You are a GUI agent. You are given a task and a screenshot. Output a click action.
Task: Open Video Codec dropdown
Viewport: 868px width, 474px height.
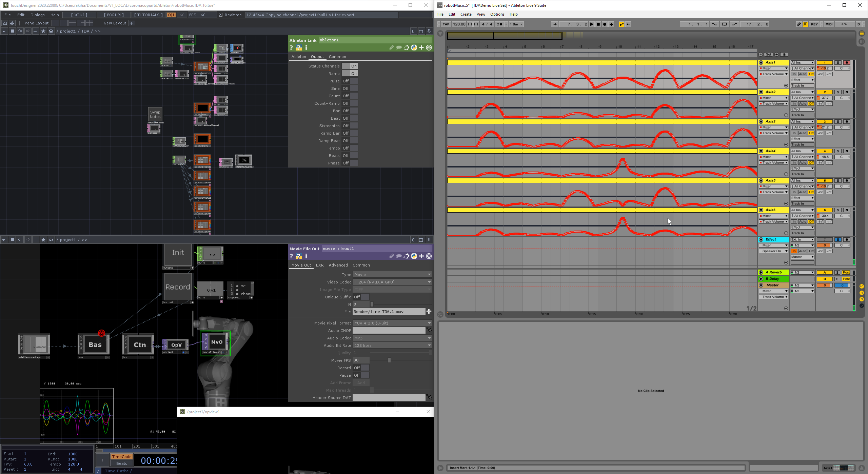coord(392,282)
